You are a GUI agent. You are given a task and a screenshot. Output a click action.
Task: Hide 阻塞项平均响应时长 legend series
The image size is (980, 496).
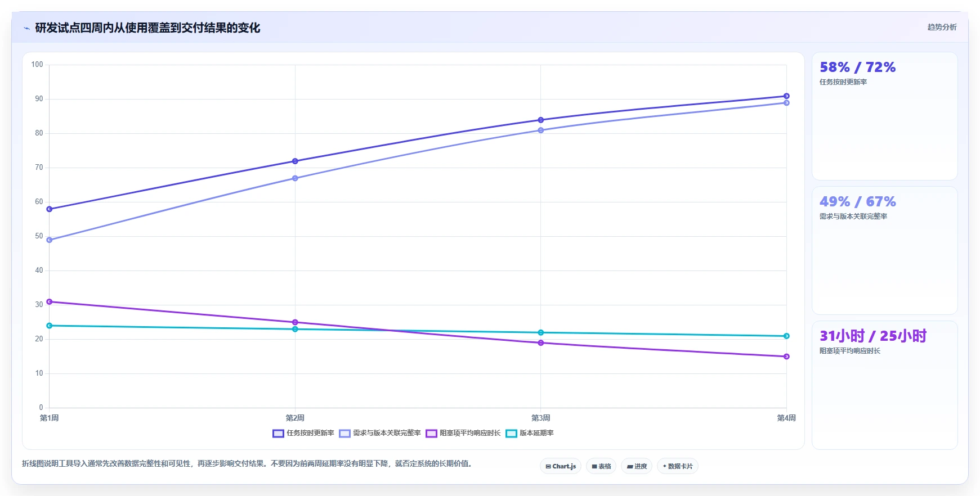[x=463, y=433]
